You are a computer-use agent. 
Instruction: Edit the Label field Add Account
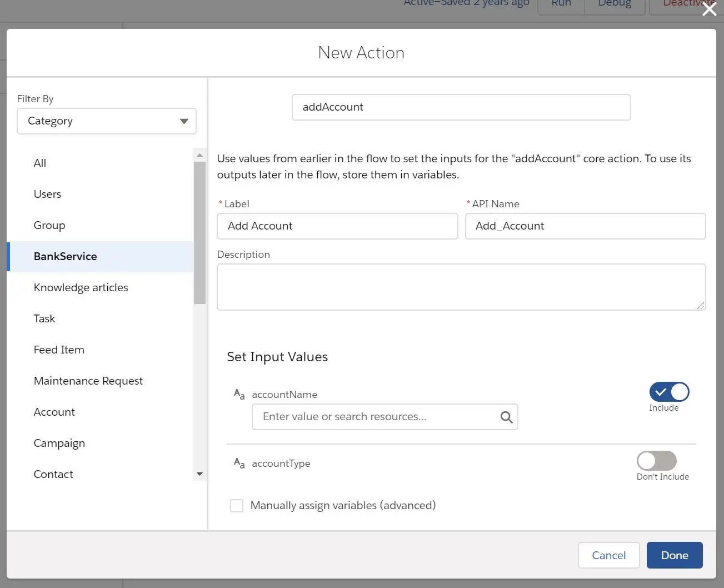pos(337,226)
